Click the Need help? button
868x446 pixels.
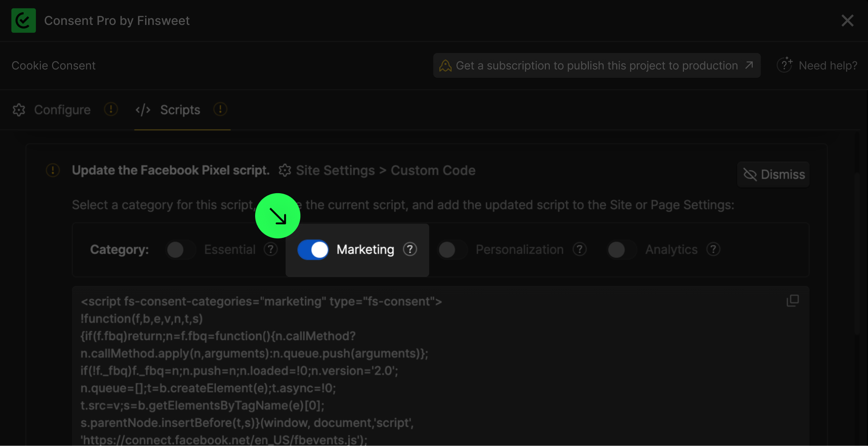817,65
